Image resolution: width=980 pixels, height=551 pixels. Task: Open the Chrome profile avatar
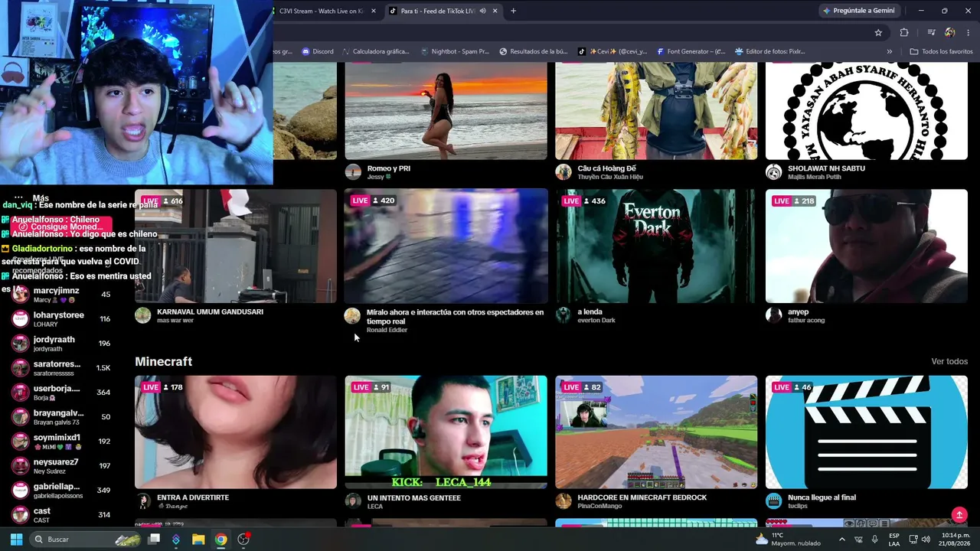point(950,32)
